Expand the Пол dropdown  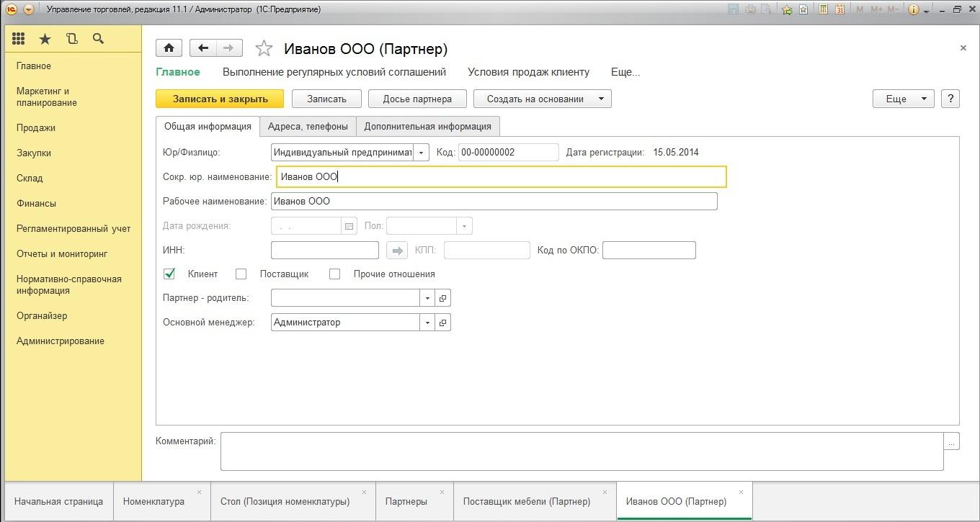pyautogui.click(x=465, y=226)
